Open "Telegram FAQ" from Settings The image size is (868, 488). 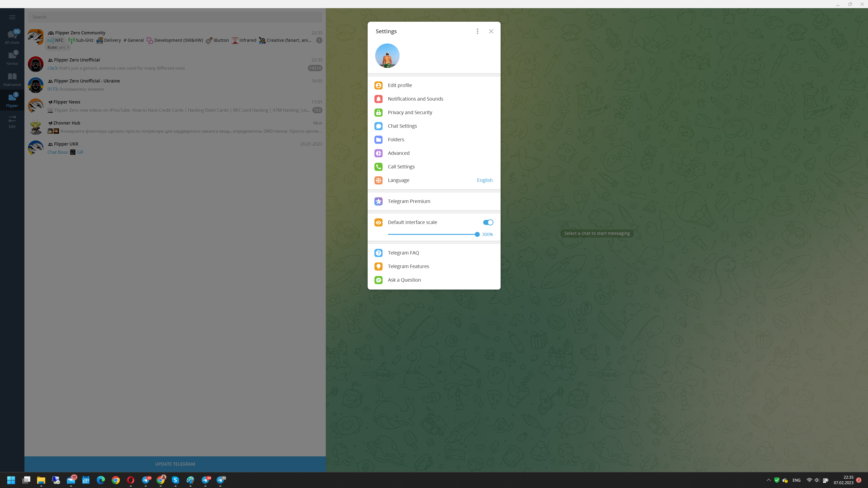pyautogui.click(x=403, y=252)
